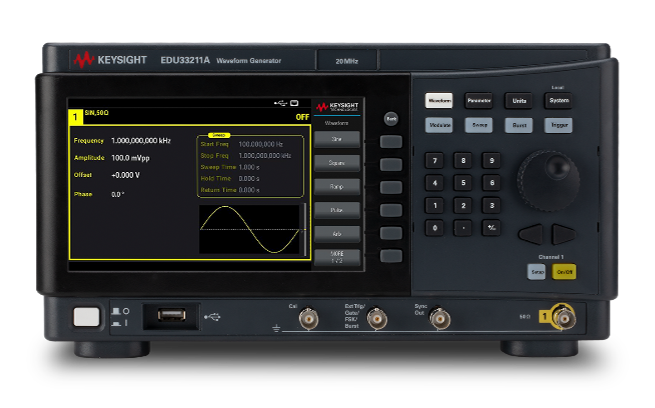Image resolution: width=655 pixels, height=408 pixels.
Task: Tap numeric keypad key 0
Action: pyautogui.click(x=434, y=228)
